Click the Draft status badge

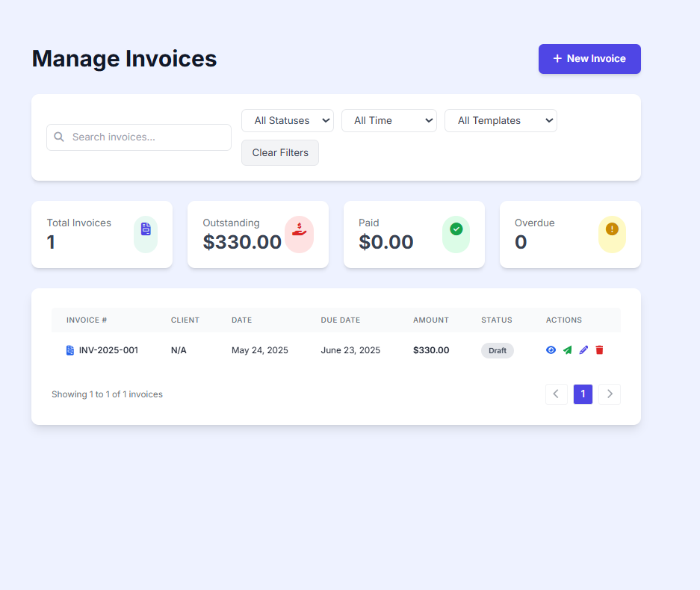[x=498, y=351]
